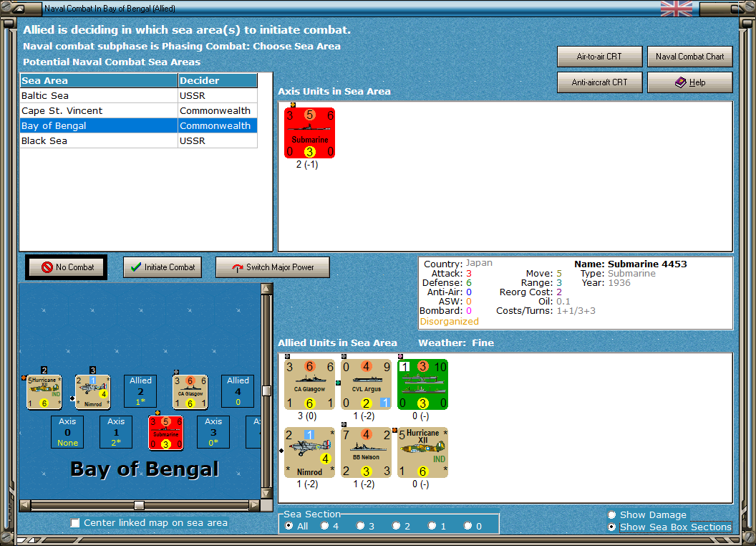Open the Naval Combat Chart

tap(689, 57)
